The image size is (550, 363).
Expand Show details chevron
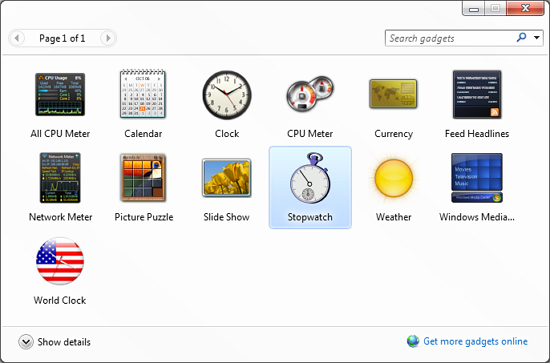(x=26, y=342)
